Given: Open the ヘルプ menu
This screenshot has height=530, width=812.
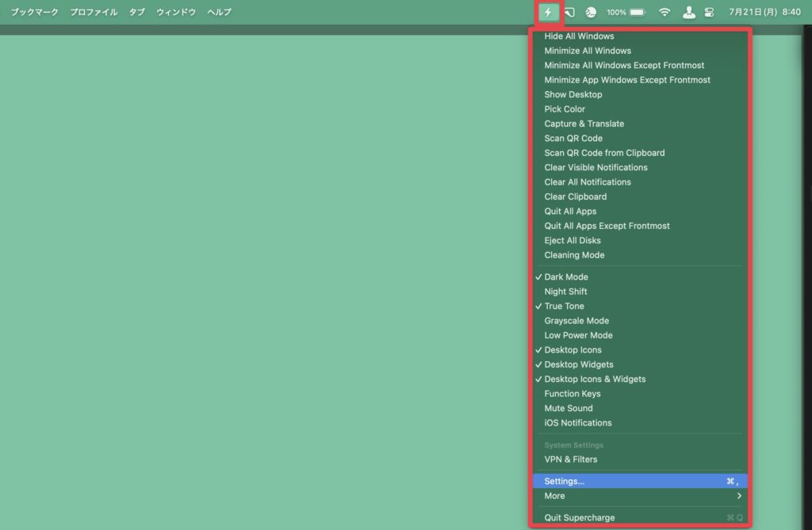Looking at the screenshot, I should [219, 12].
